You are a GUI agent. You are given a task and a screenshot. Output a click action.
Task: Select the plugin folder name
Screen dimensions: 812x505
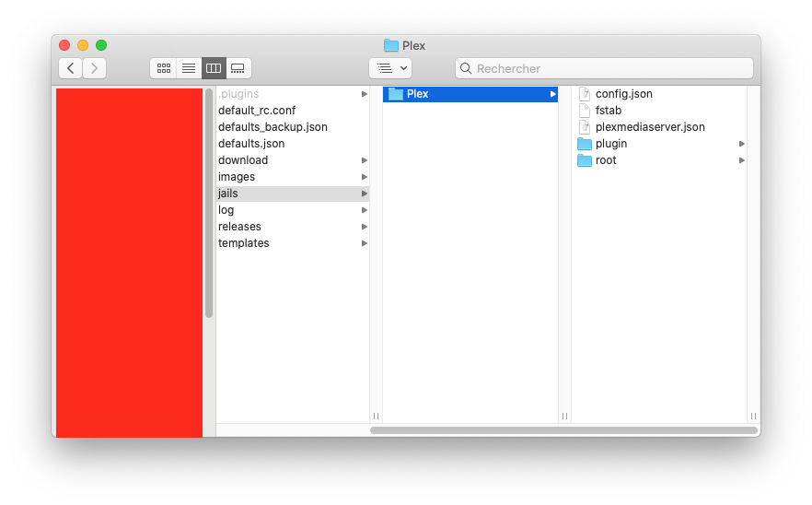(611, 144)
